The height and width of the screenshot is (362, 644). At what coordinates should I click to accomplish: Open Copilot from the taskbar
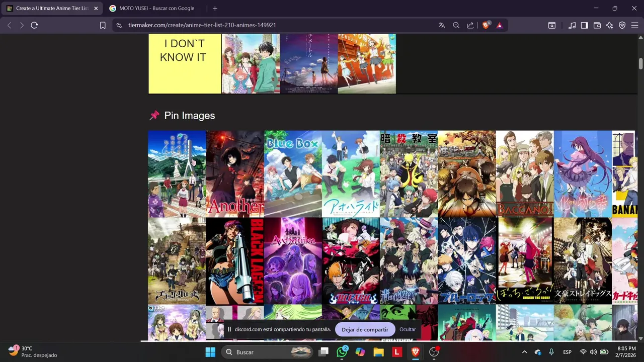click(x=360, y=352)
